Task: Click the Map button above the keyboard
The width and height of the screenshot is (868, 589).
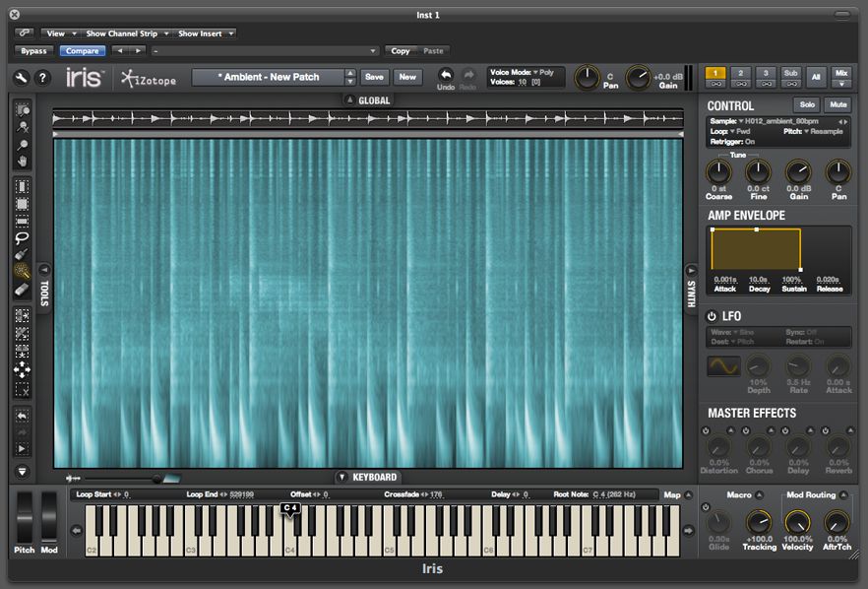Action: pos(672,494)
